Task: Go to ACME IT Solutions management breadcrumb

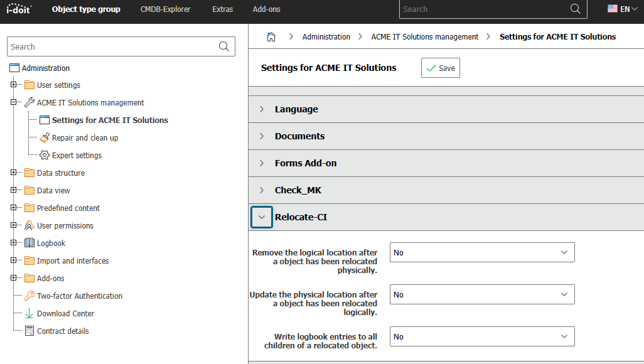Action: click(x=425, y=37)
